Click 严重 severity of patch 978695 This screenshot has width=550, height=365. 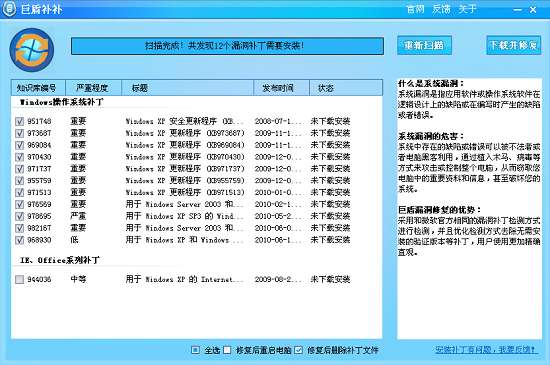[x=78, y=216]
